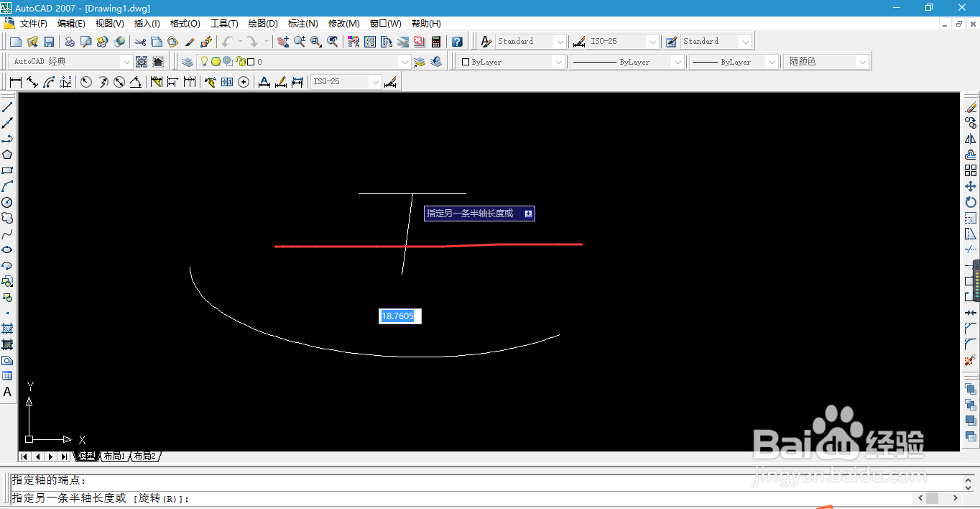Switch to the 模型 tab

coord(87,456)
